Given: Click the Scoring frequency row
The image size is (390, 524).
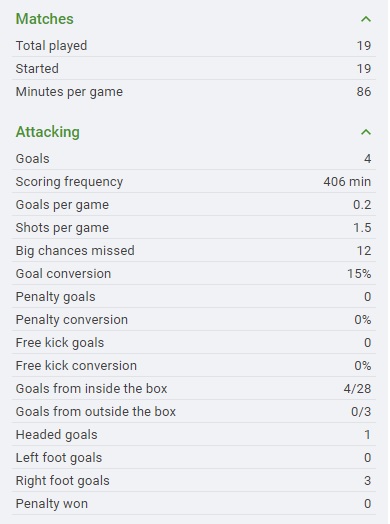Looking at the screenshot, I should [x=194, y=181].
